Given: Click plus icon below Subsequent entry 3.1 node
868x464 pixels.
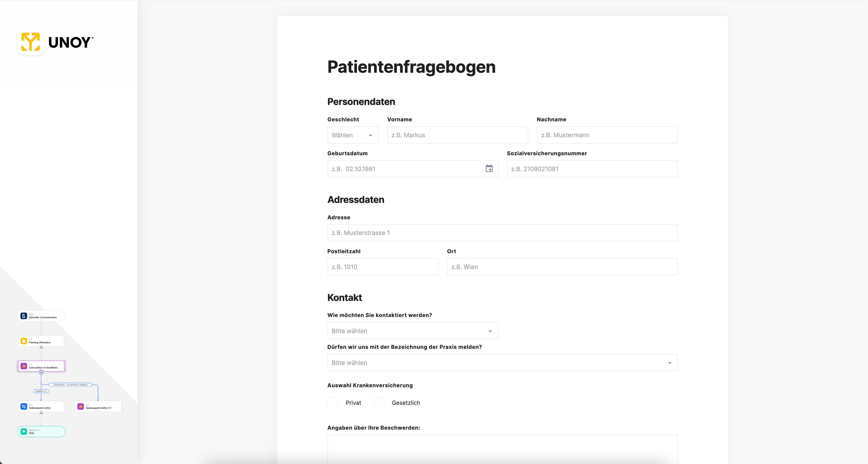Looking at the screenshot, I should coord(98,413).
